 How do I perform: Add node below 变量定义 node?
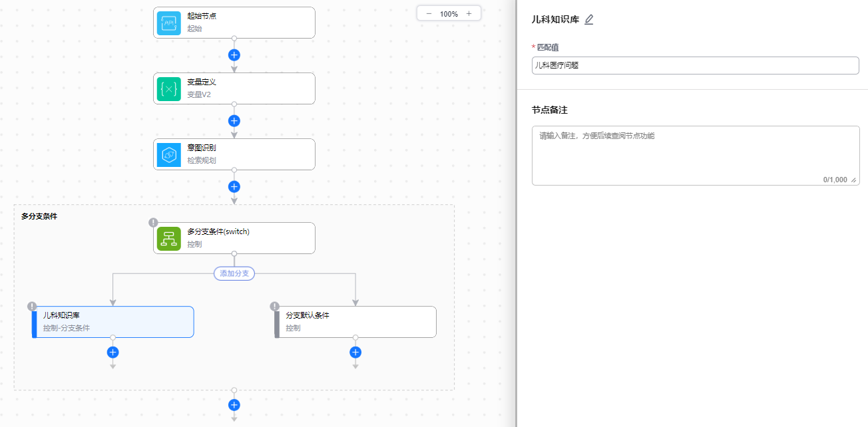234,121
